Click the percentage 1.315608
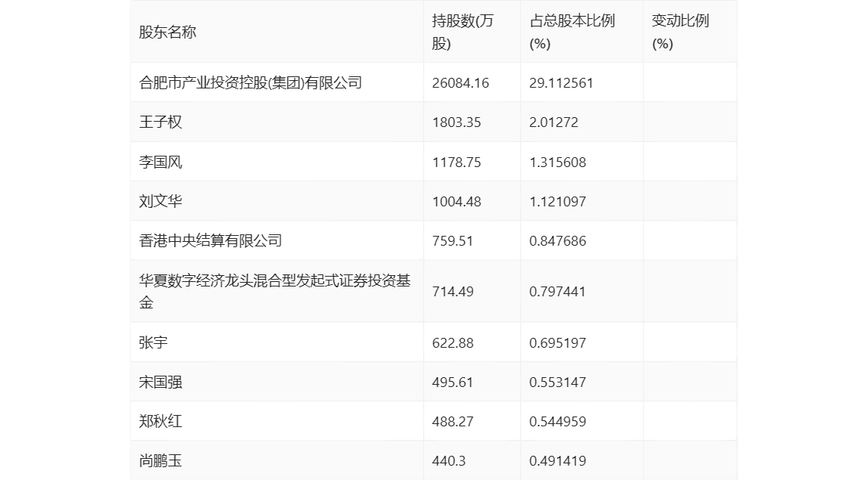 [x=557, y=163]
